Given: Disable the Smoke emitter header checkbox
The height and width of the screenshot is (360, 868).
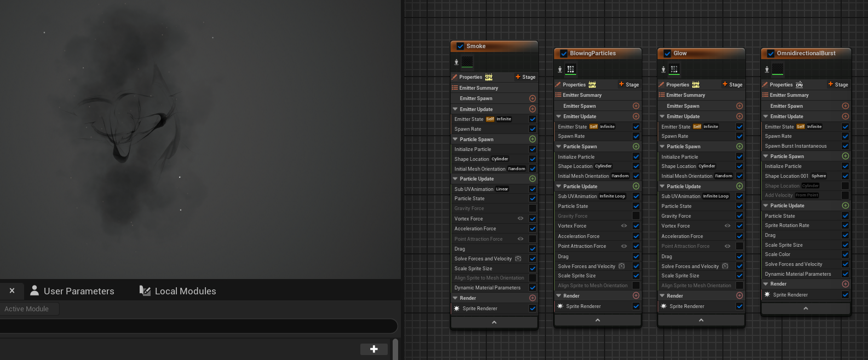Looking at the screenshot, I should click(x=460, y=47).
